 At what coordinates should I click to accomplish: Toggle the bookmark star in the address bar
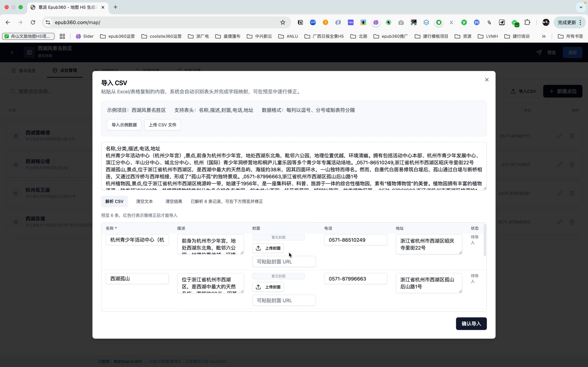(283, 22)
